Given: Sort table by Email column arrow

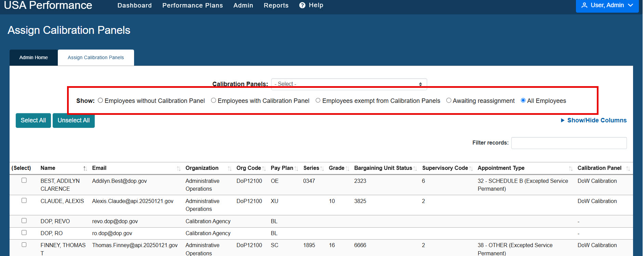Looking at the screenshot, I should (x=179, y=169).
